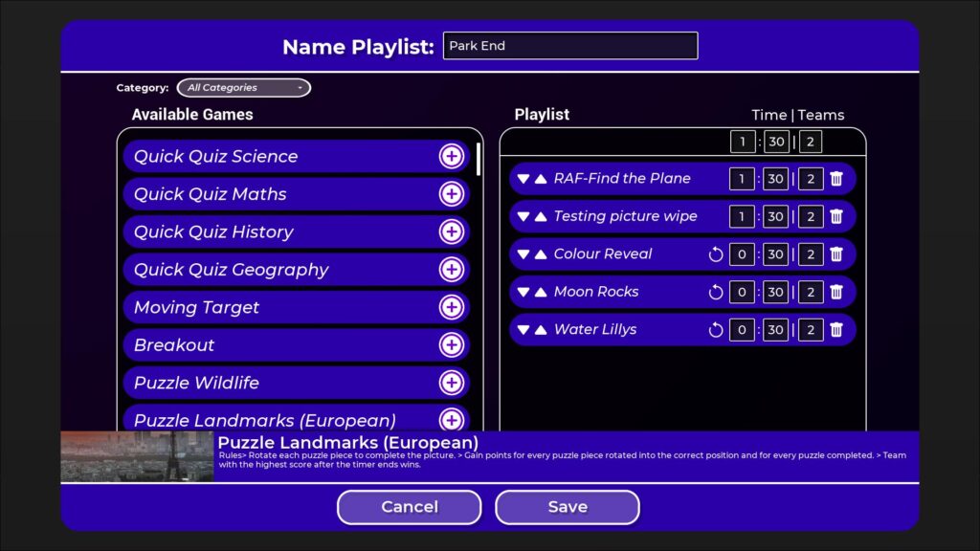Viewport: 980px width, 551px height.
Task: Click reset icon next to Moon Rocks
Action: pyautogui.click(x=715, y=292)
